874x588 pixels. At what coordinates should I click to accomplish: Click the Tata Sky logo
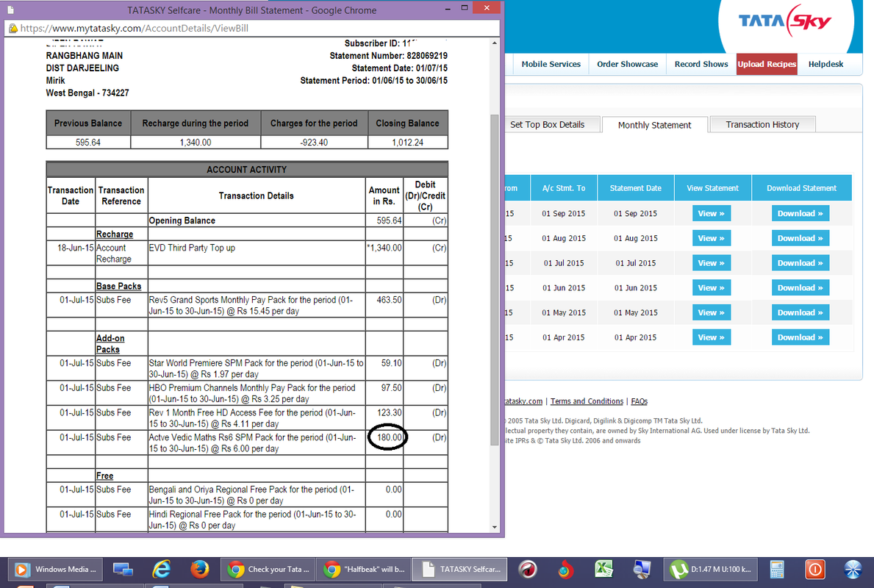[785, 21]
